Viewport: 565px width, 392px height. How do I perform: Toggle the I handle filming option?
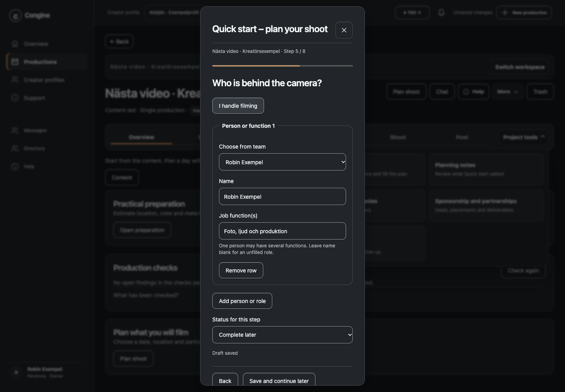click(238, 106)
